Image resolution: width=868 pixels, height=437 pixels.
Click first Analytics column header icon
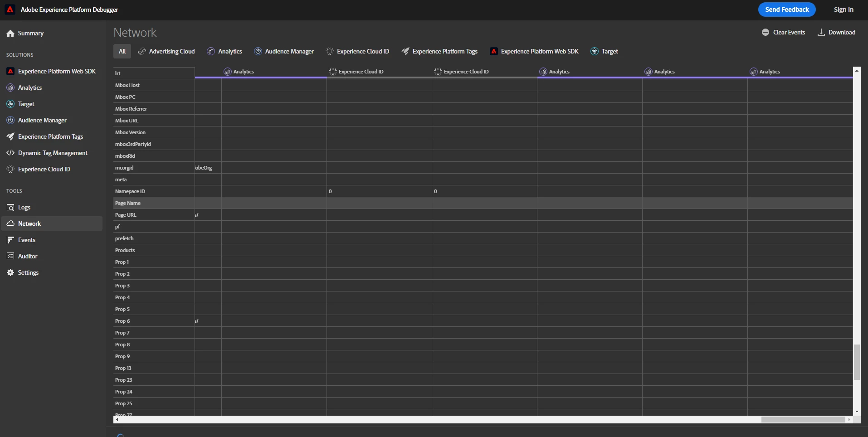[228, 72]
